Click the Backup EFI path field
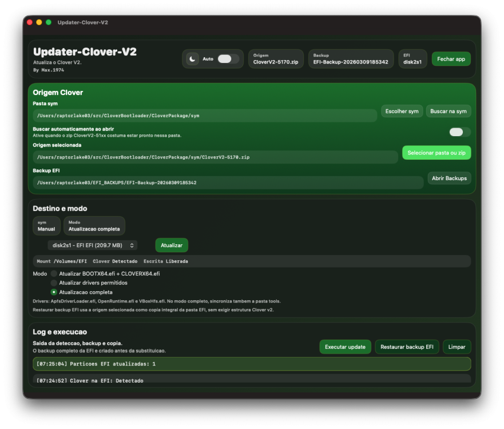 pos(228,182)
